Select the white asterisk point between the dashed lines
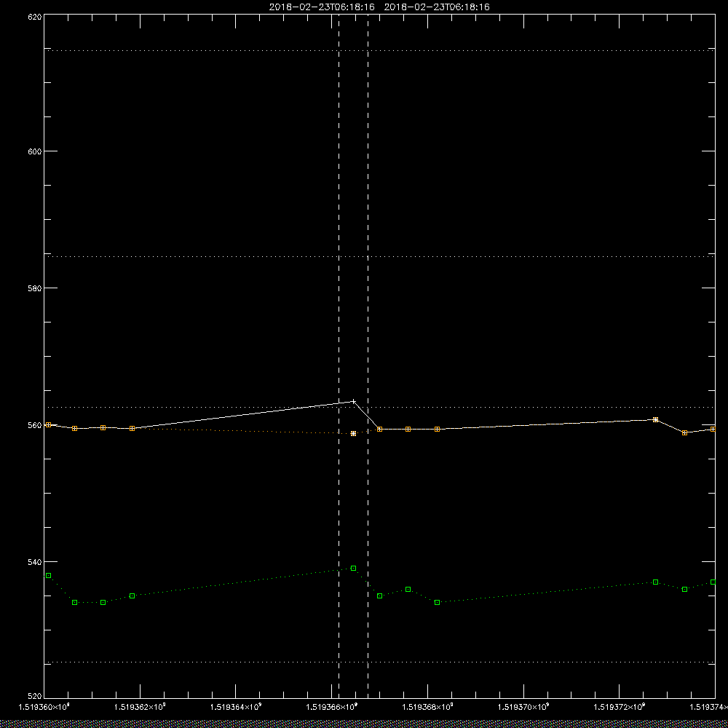The height and width of the screenshot is (728, 728). [x=353, y=434]
